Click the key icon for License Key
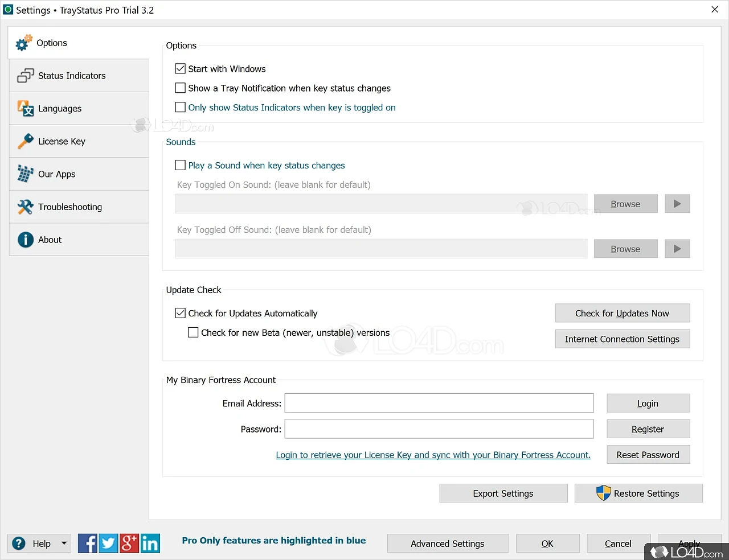729x560 pixels. coord(26,141)
